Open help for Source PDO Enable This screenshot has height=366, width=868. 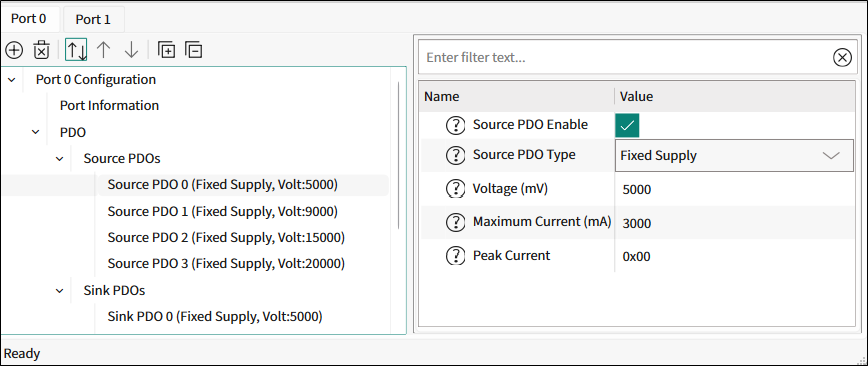(x=455, y=126)
